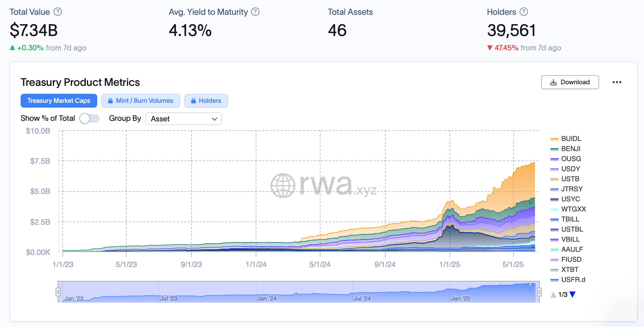Screen dimensions: 644x327
Task: Toggle BUIDL series in chart legend
Action: [x=571, y=139]
